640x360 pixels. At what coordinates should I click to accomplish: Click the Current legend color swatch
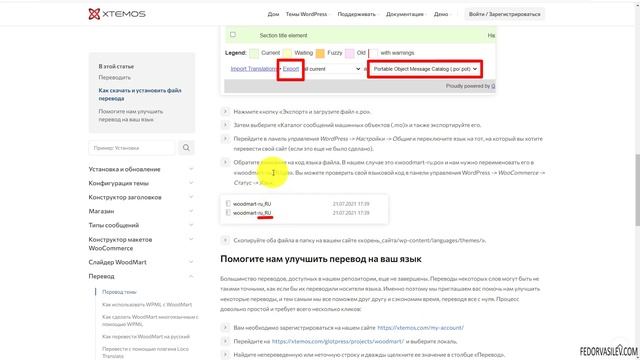254,53
